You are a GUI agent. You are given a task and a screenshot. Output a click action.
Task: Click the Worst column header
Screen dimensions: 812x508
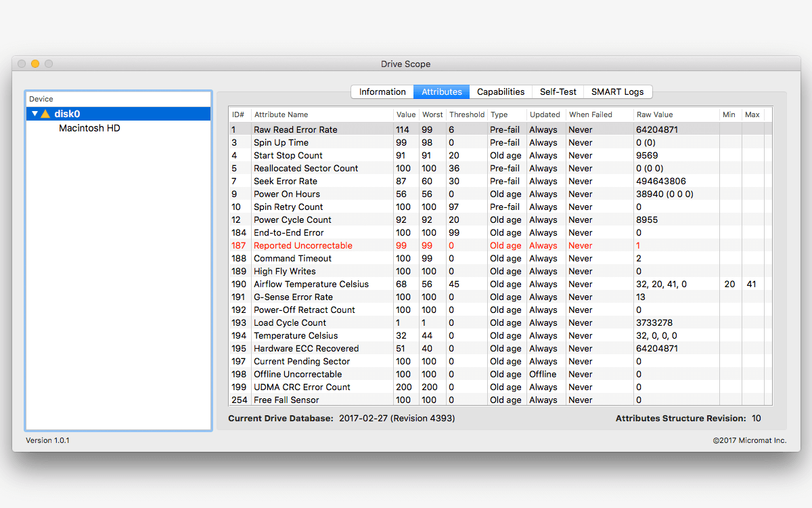(432, 114)
